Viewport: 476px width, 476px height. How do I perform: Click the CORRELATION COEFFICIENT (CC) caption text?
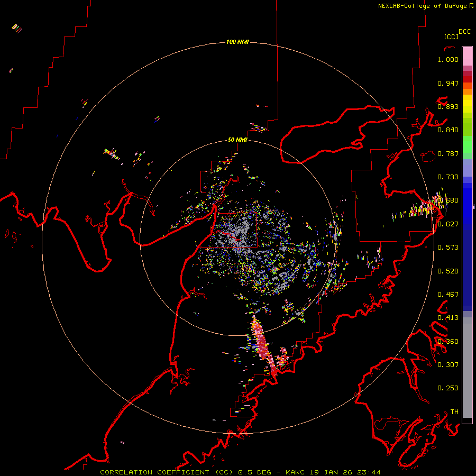click(167, 472)
